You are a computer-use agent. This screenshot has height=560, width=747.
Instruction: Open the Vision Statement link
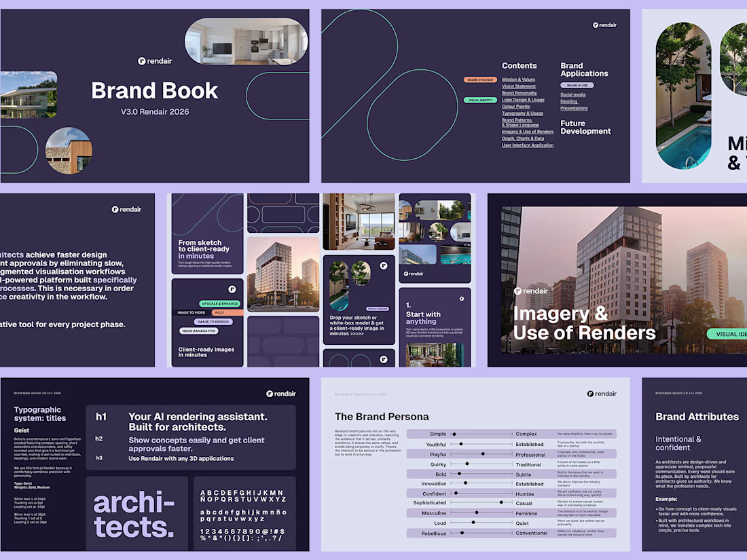coord(519,86)
